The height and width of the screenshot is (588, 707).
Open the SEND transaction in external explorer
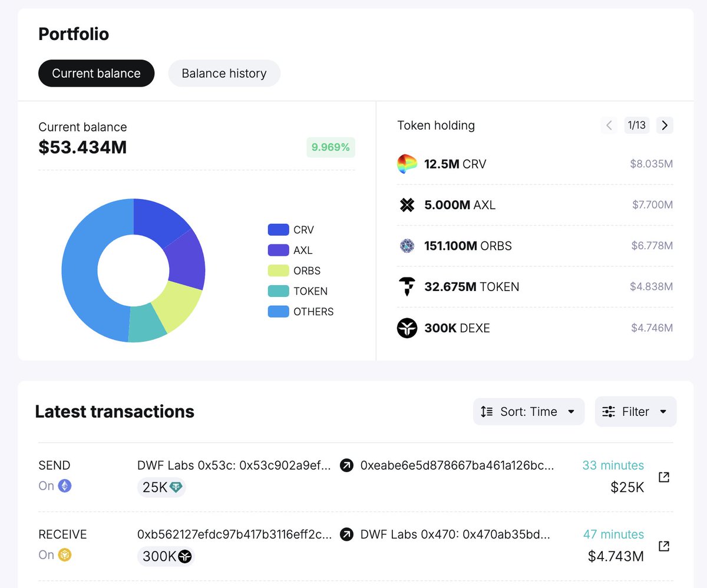pos(665,478)
